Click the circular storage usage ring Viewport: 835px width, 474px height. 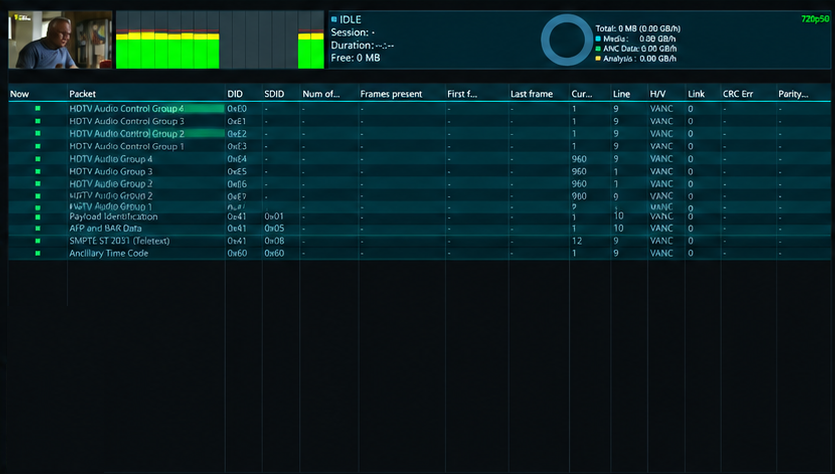[x=567, y=40]
